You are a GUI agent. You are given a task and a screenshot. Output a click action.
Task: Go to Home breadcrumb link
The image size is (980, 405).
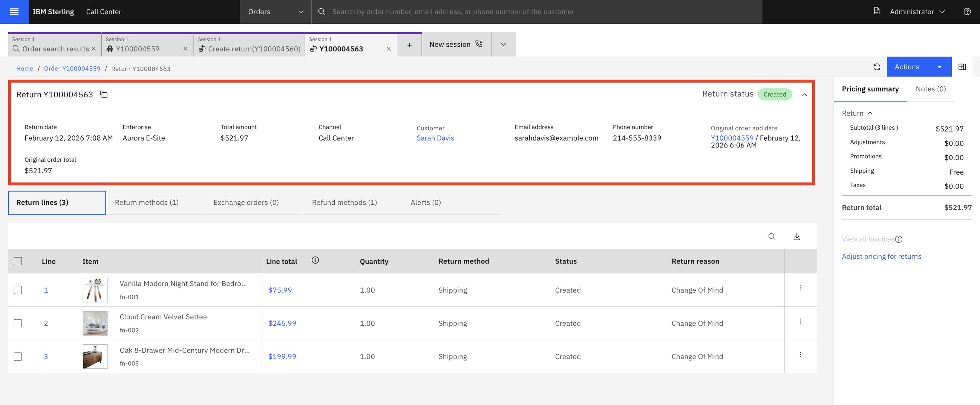(x=25, y=69)
